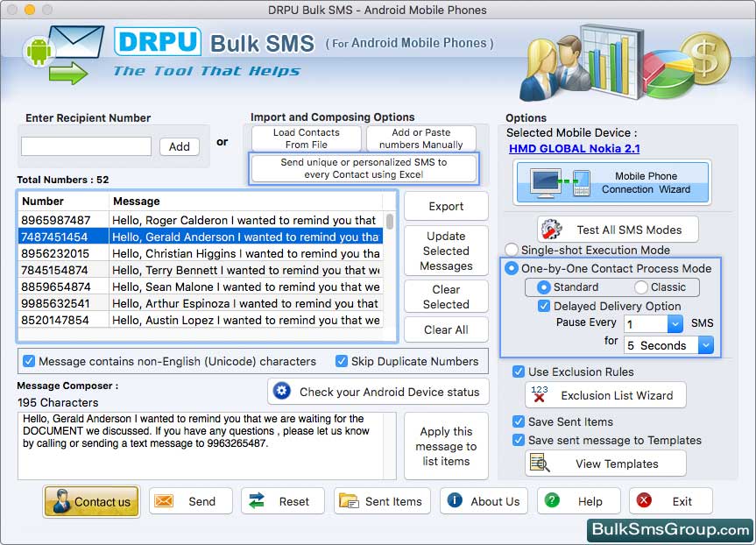The image size is (756, 545).
Task: Click the Contact us person icon
Action: pyautogui.click(x=61, y=501)
